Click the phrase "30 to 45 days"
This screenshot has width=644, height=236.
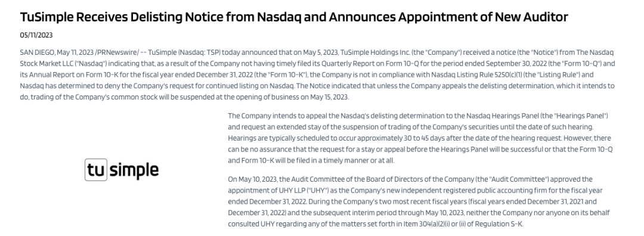(424, 138)
